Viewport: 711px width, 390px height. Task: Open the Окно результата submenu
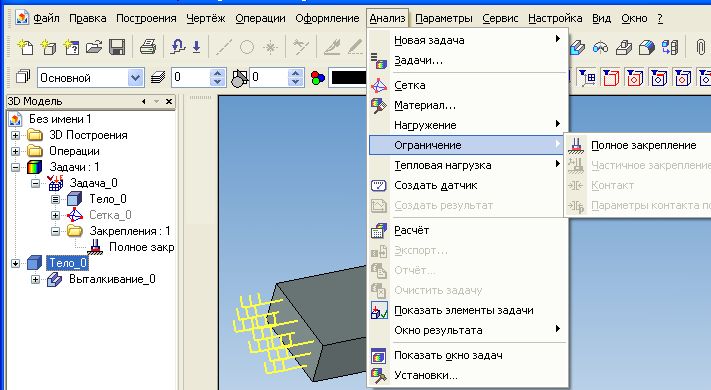(468, 330)
